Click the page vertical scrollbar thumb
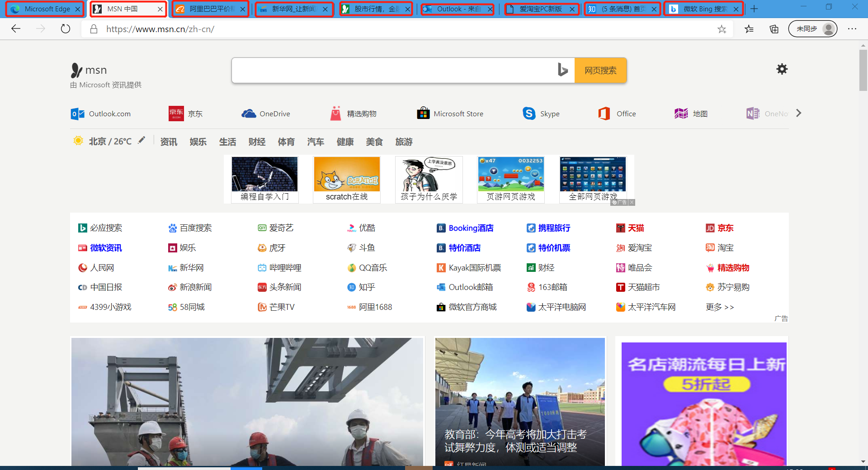The image size is (868, 470). (x=863, y=70)
